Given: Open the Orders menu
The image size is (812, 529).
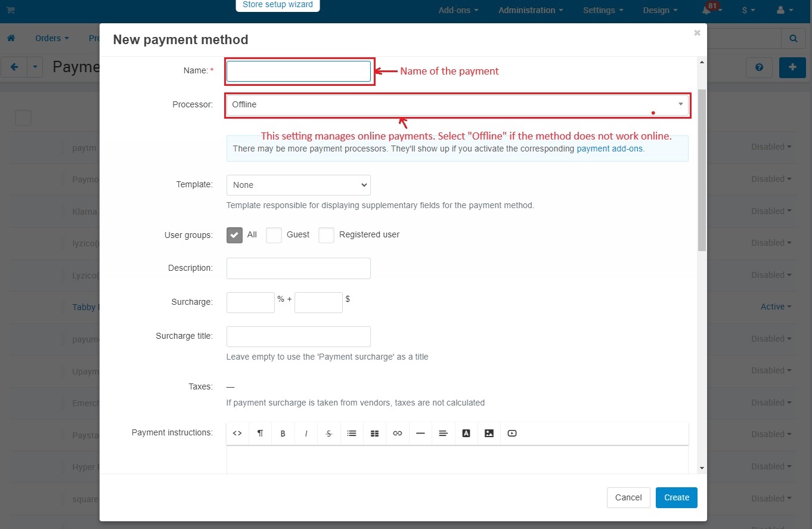Looking at the screenshot, I should tap(52, 38).
